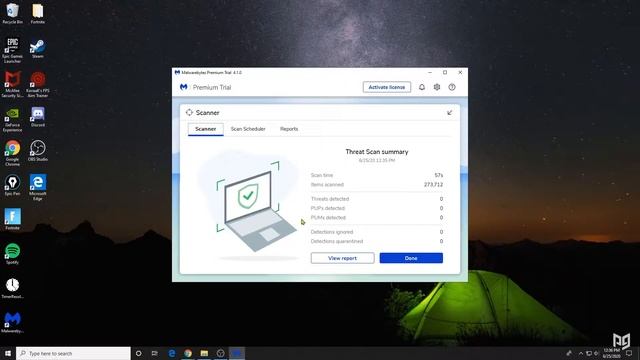Click the Threat Scan summary heading
Screen dimensions: 640x360
377,152
